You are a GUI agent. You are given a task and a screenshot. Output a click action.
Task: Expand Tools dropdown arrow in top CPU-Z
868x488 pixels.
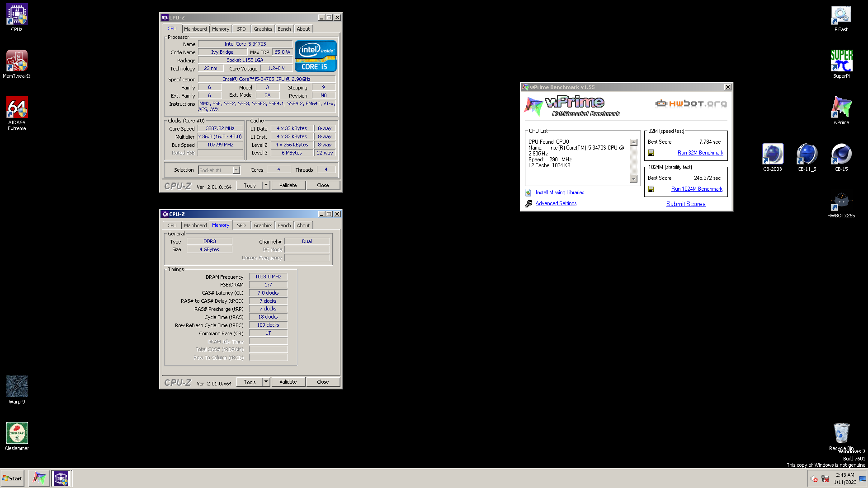pos(266,185)
